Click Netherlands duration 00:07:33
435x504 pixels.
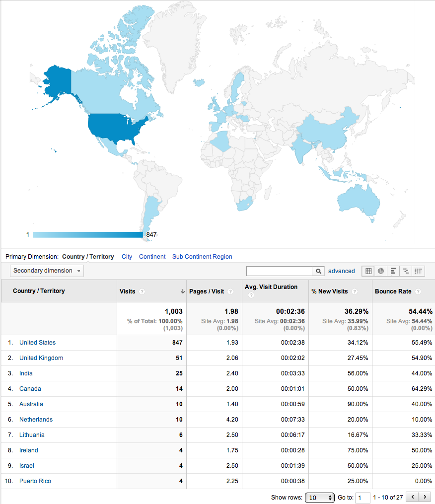292,420
